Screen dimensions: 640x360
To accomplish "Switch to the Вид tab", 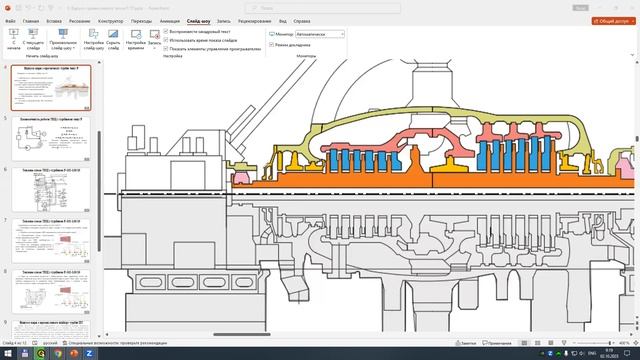I will 282,21.
